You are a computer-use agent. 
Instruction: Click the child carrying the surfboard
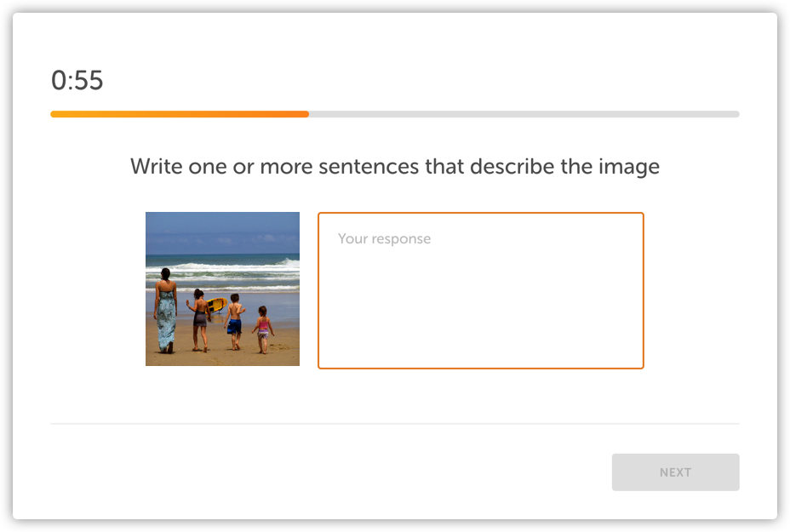[x=199, y=319]
